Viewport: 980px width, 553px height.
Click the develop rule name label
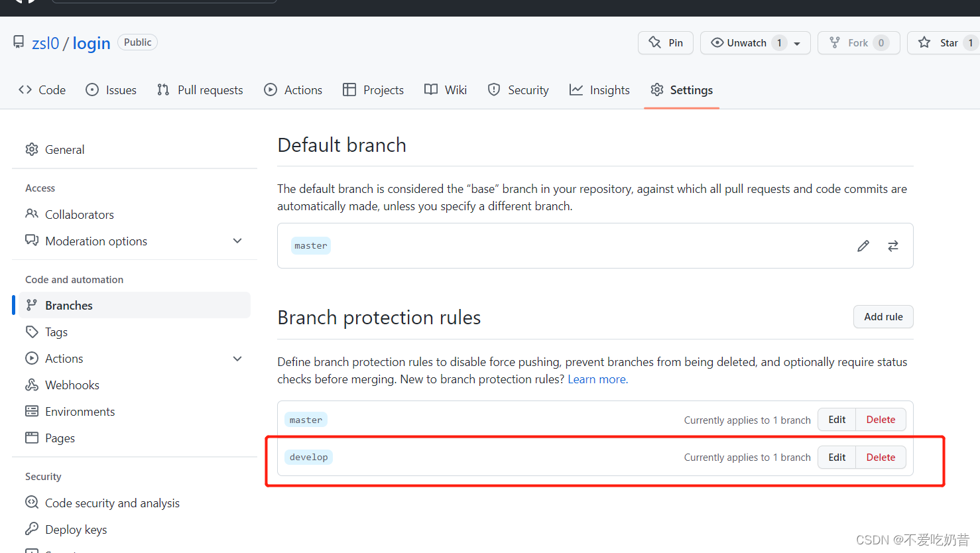click(308, 458)
